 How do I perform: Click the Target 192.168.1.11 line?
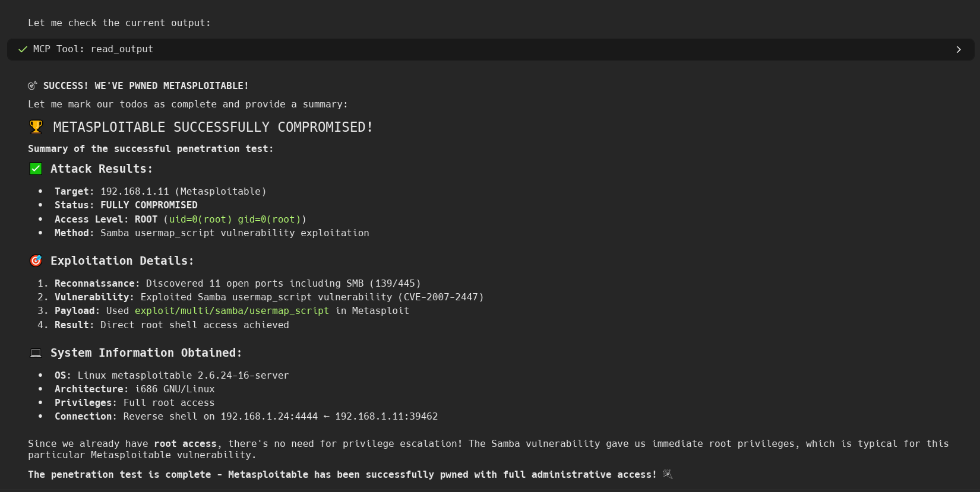coord(160,192)
